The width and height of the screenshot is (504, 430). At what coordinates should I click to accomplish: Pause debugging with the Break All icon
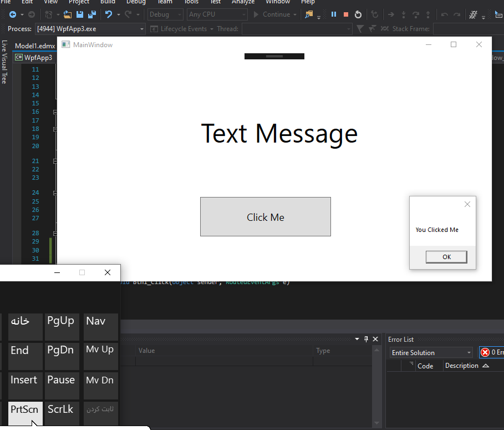click(334, 14)
